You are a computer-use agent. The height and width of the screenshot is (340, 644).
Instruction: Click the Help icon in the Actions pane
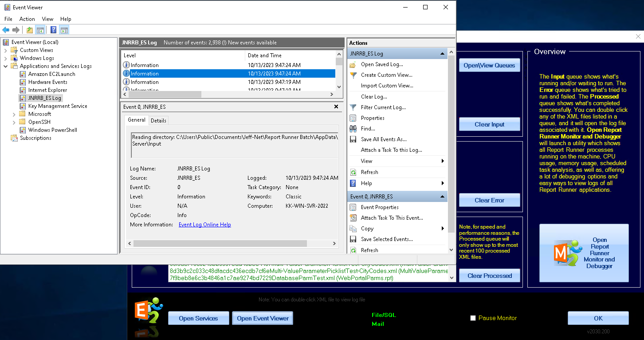point(353,183)
